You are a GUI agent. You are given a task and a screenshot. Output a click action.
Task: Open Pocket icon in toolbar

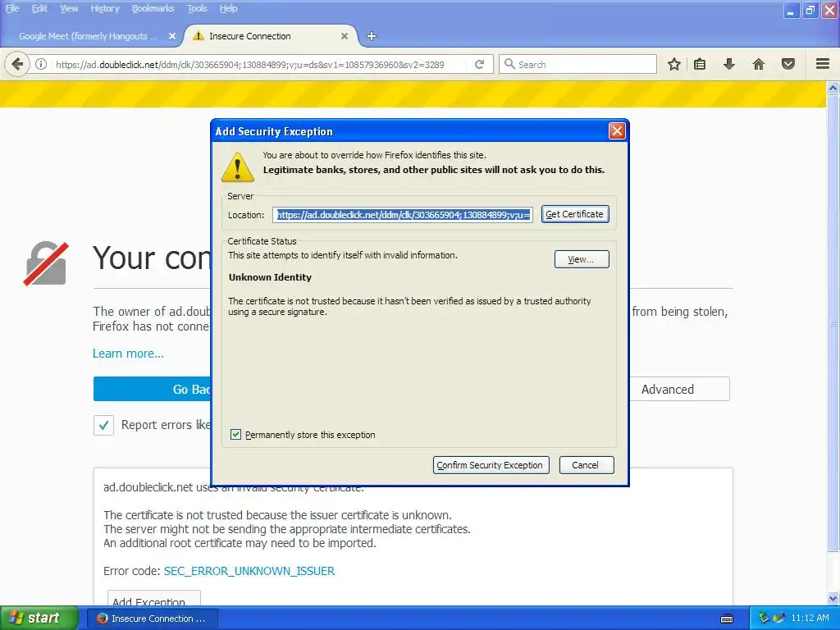[788, 64]
